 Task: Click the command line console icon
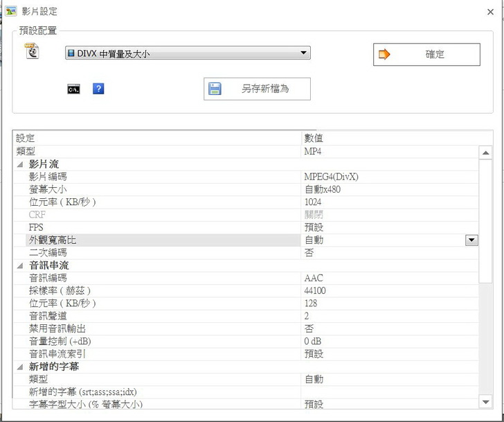[73, 89]
